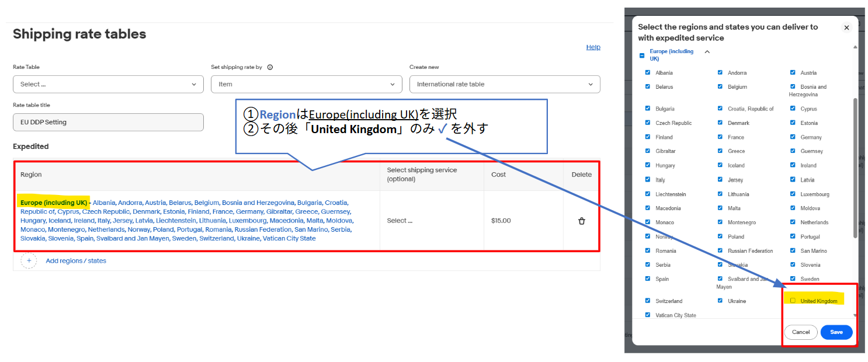
Task: Uncheck the Belgium checkbox
Action: point(720,86)
